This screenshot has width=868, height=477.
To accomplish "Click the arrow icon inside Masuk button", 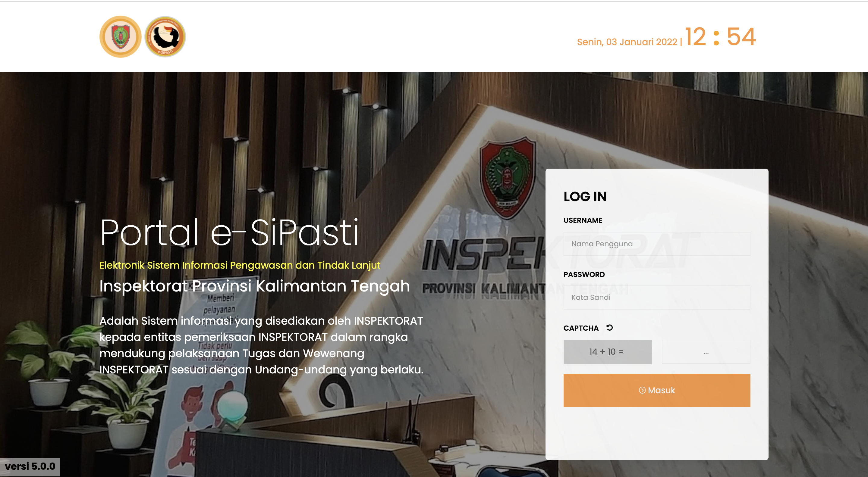I will coord(642,390).
